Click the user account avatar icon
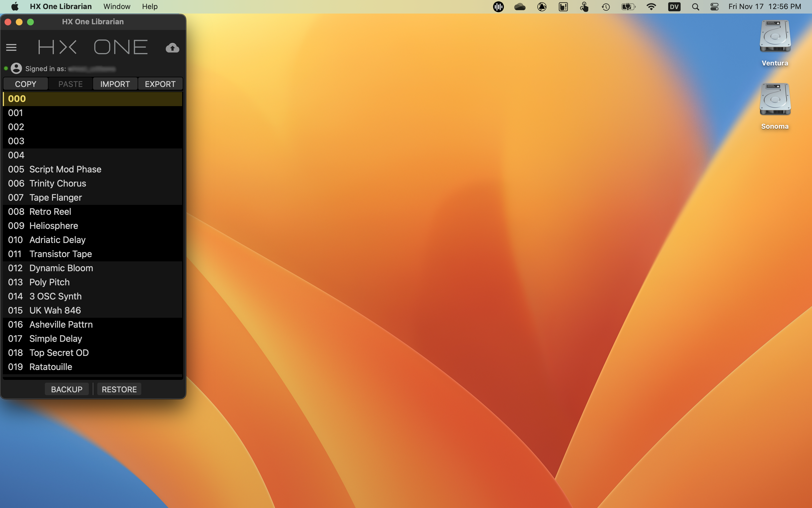812x508 pixels. (x=16, y=69)
